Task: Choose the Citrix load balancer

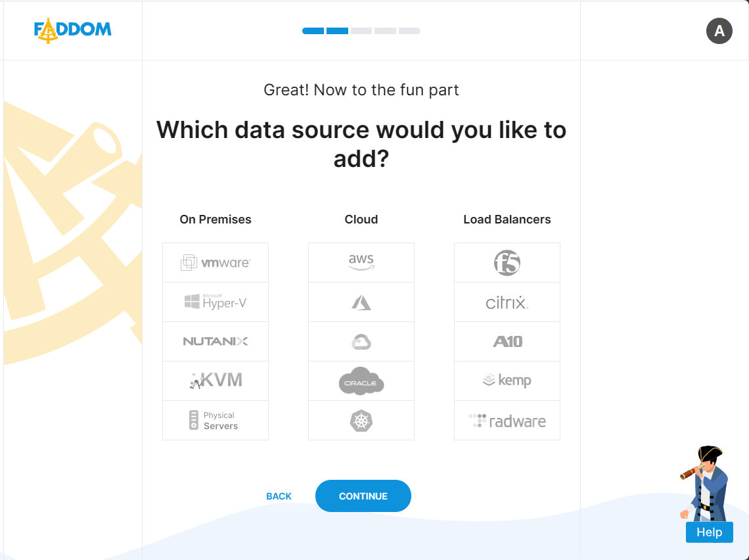Action: 507,302
